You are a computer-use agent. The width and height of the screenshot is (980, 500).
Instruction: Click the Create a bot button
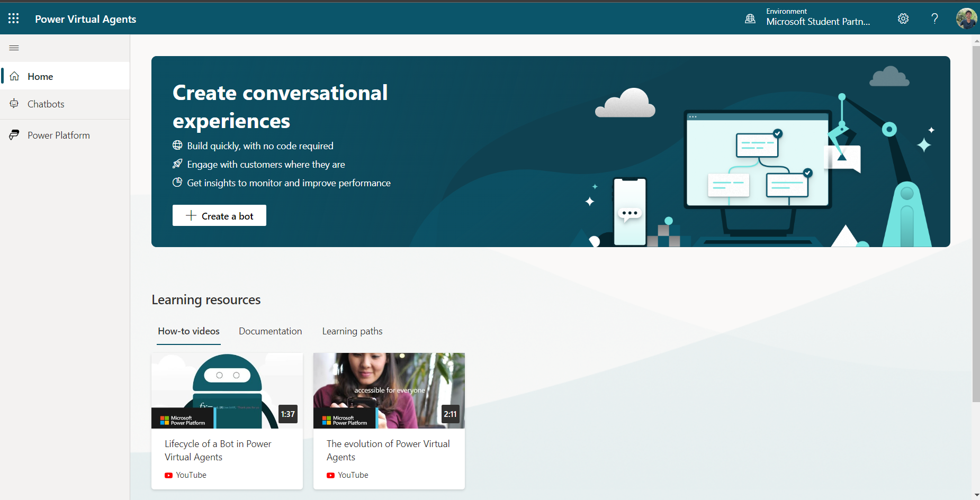click(219, 215)
